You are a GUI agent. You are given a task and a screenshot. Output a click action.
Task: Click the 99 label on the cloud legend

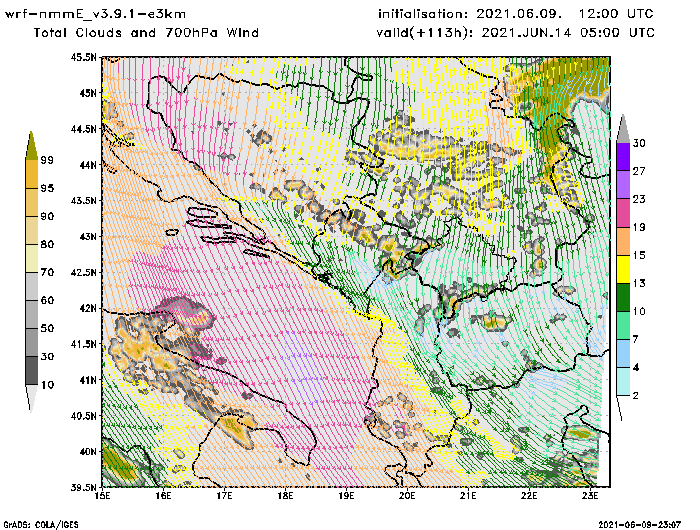(x=47, y=160)
